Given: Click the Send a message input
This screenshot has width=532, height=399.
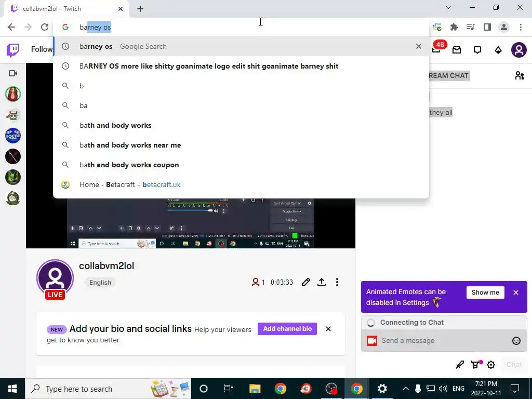Looking at the screenshot, I should [444, 341].
